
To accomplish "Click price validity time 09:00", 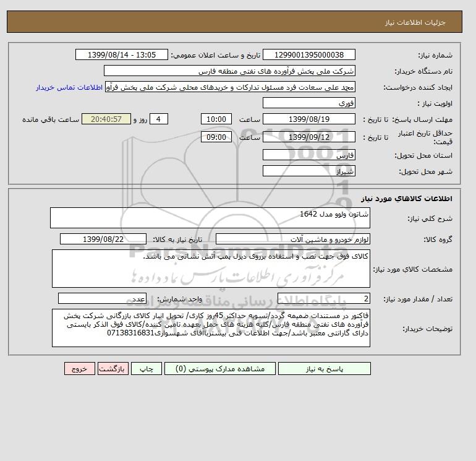I will (216, 137).
